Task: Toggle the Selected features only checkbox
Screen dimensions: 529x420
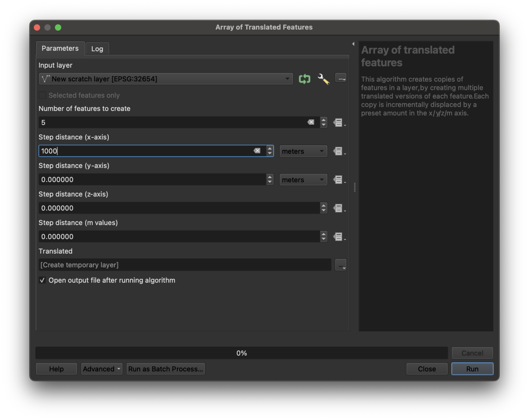Action: (x=42, y=95)
